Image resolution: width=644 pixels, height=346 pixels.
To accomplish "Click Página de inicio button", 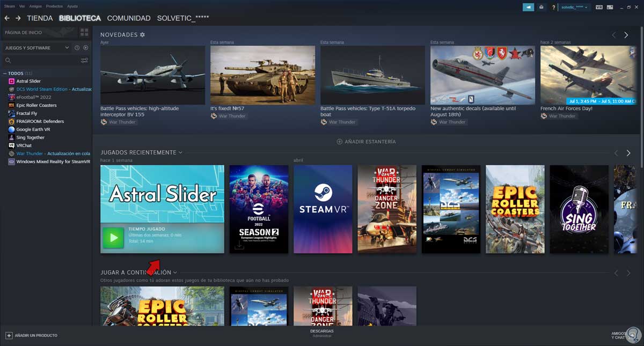I will [x=39, y=32].
